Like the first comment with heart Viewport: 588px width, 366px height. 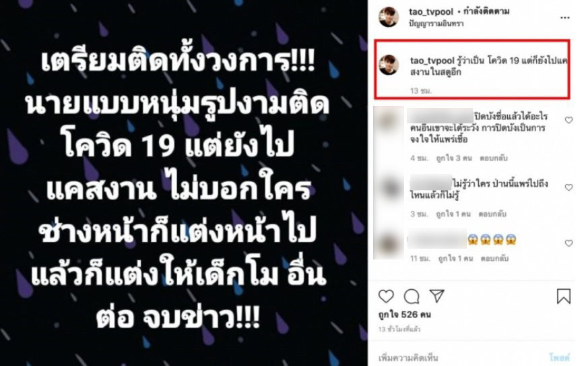coord(569,120)
